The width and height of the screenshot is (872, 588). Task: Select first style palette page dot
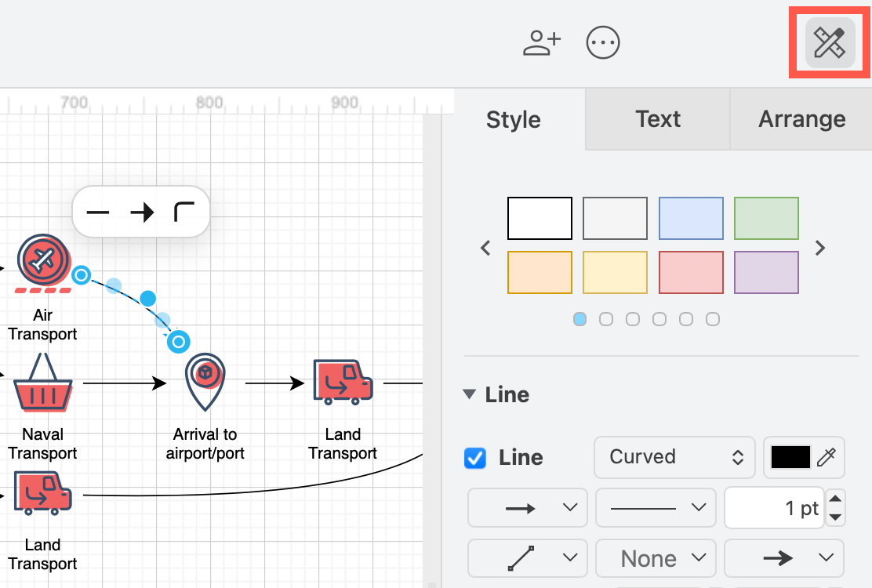point(580,319)
